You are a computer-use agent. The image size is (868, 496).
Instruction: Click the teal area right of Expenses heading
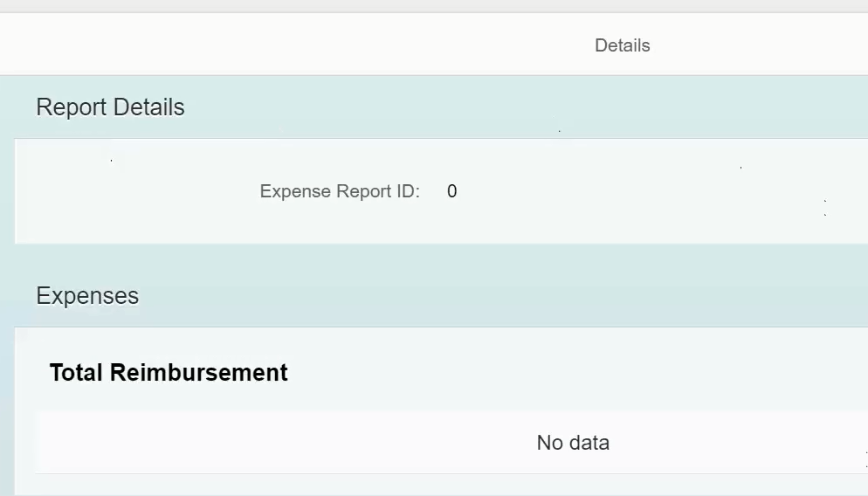coord(499,296)
